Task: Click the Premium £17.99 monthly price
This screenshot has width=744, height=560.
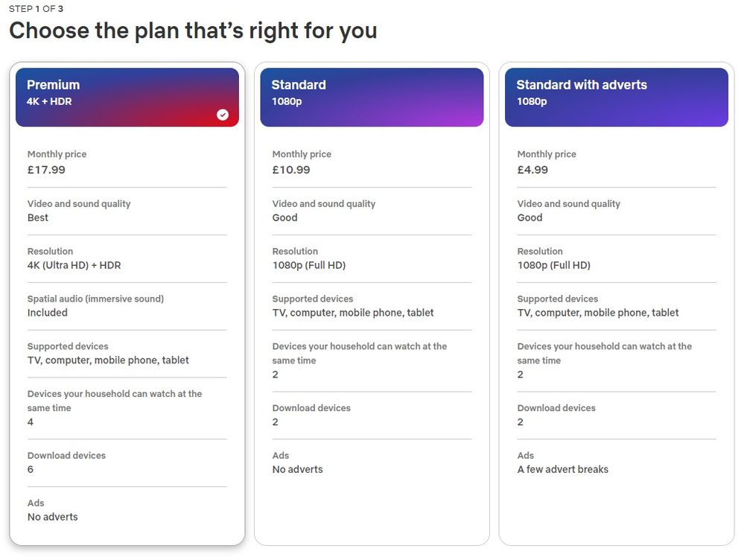Action: pos(46,170)
